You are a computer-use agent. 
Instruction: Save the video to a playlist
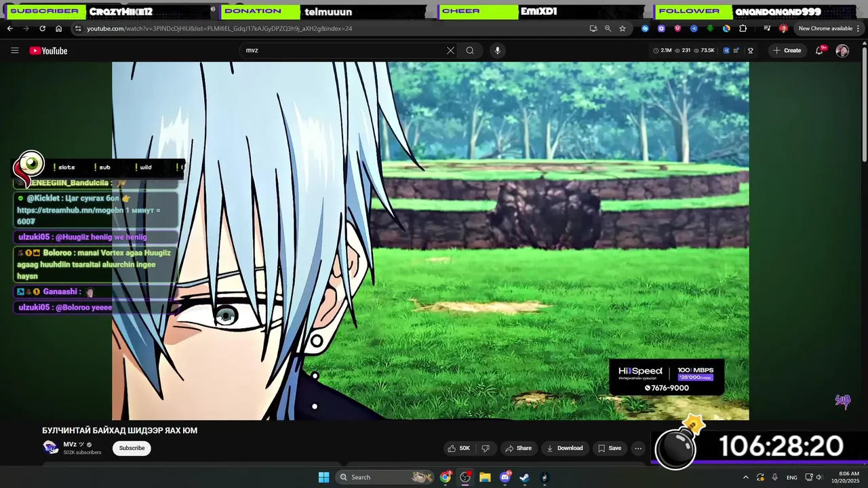click(x=609, y=448)
